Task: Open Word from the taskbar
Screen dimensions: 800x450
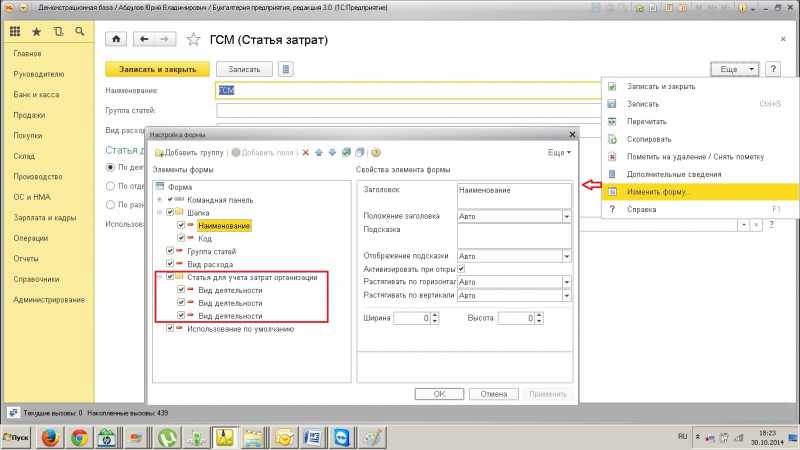Action: tap(312, 438)
